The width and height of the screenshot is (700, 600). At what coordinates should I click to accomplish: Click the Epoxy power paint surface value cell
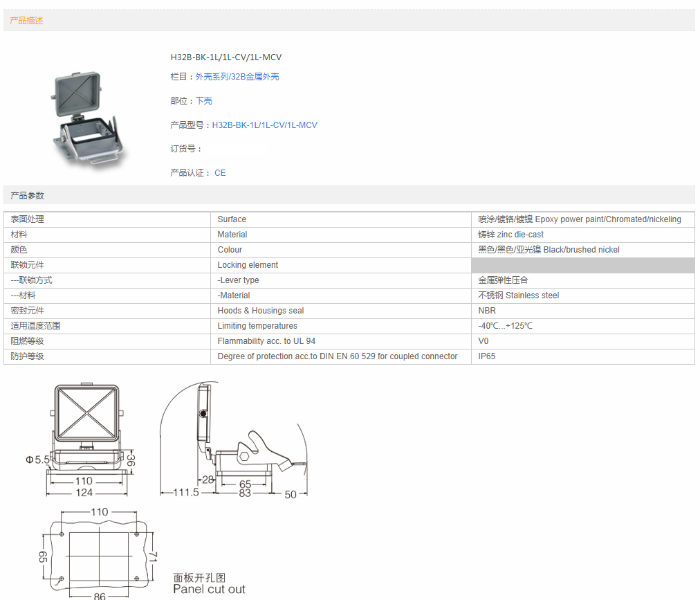[x=580, y=219]
